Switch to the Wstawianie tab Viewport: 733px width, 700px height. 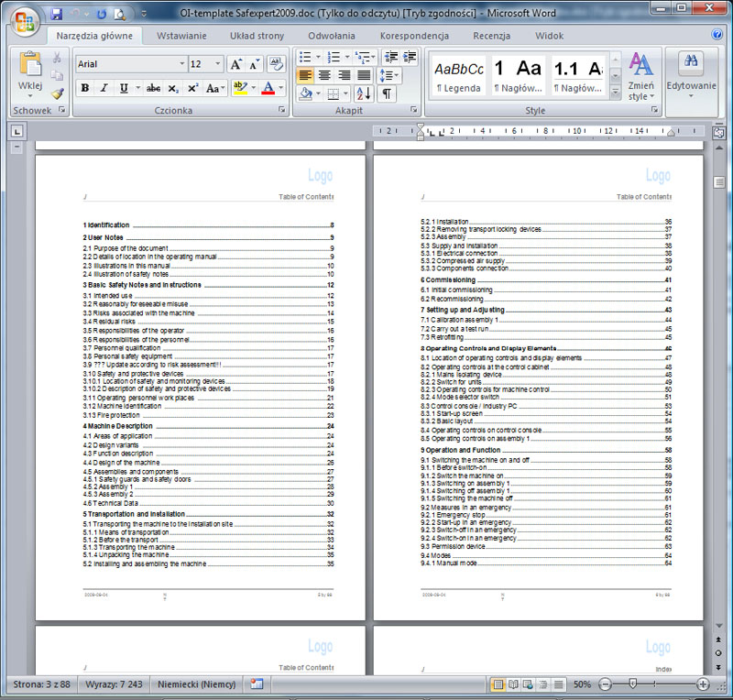(x=181, y=36)
